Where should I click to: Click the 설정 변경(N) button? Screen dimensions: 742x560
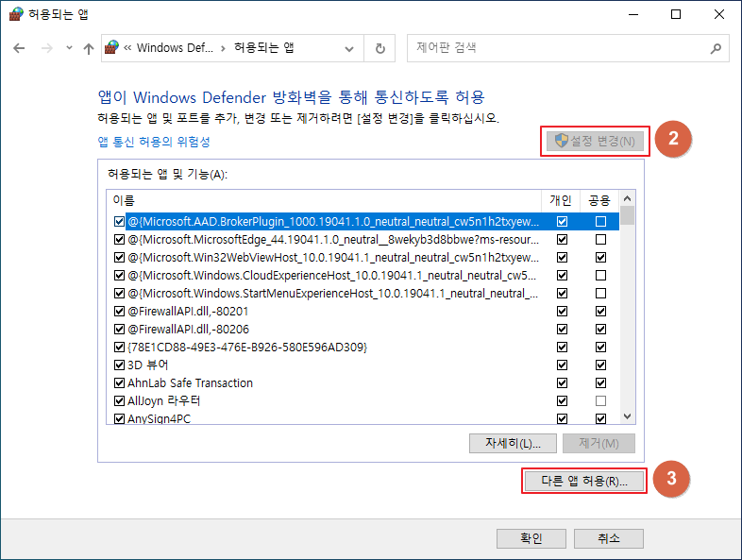(595, 141)
